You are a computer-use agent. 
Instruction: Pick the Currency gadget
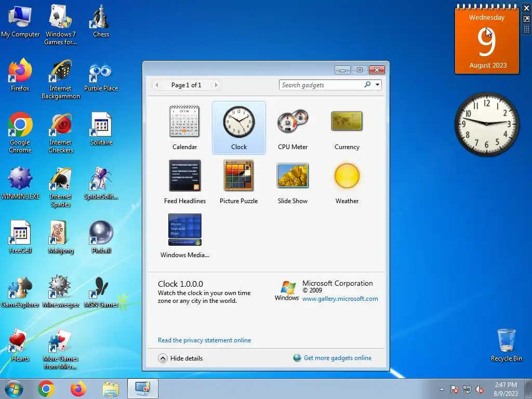(x=347, y=128)
